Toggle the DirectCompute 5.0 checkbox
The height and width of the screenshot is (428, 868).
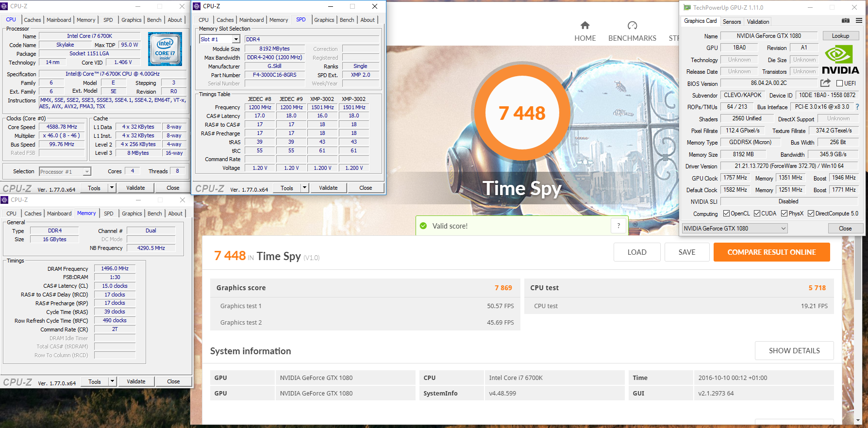coord(811,214)
